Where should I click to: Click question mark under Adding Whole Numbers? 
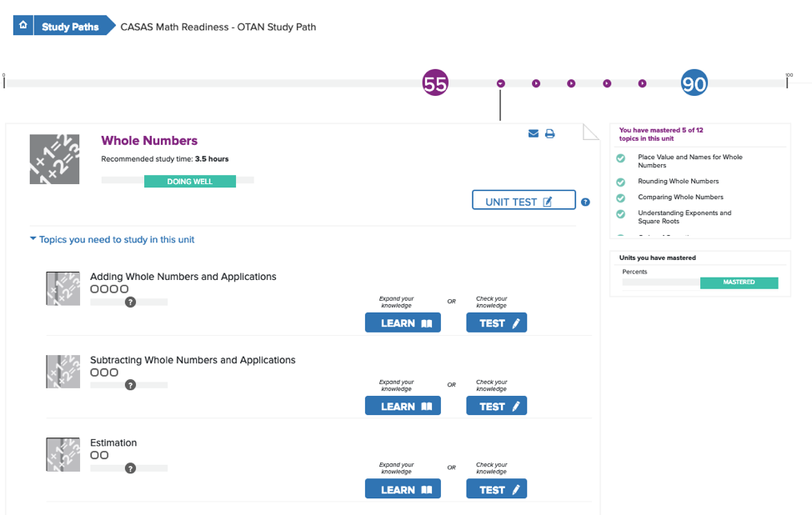point(130,302)
